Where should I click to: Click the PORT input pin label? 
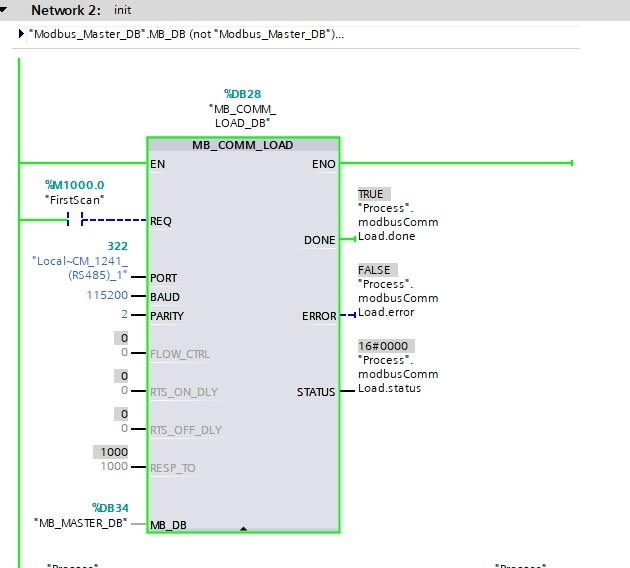164,278
